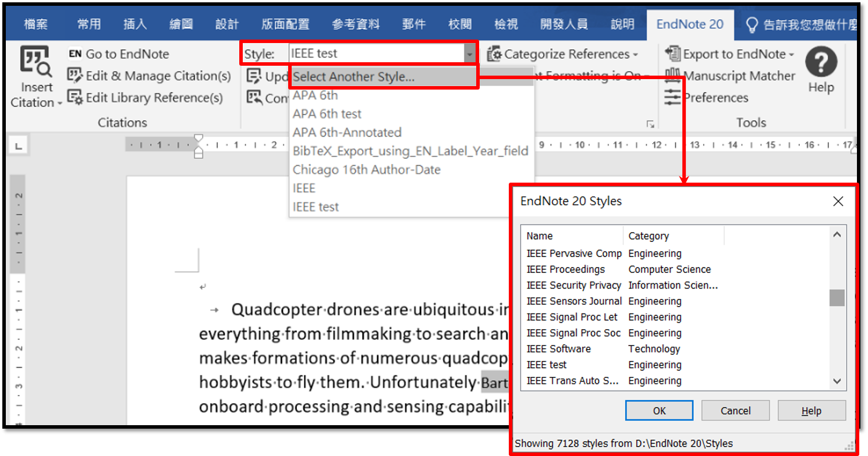Choose the APA 6th-Annotated style
The width and height of the screenshot is (868, 456).
(411, 133)
